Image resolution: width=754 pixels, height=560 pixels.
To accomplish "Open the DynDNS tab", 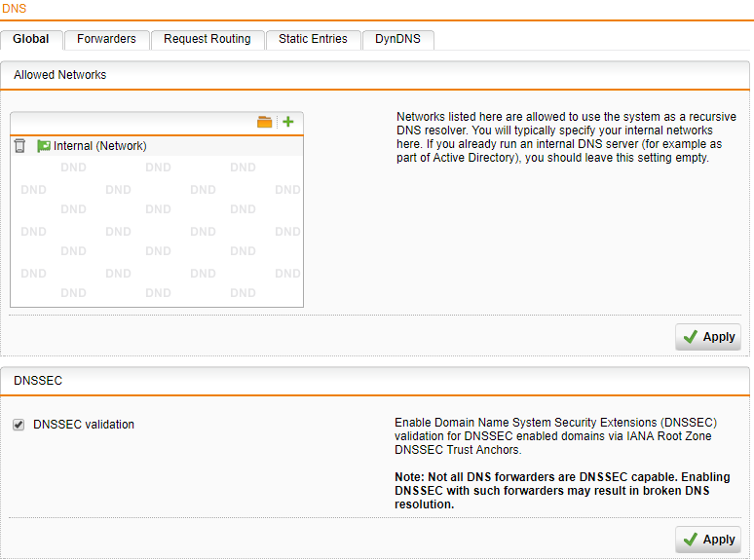I will point(397,39).
